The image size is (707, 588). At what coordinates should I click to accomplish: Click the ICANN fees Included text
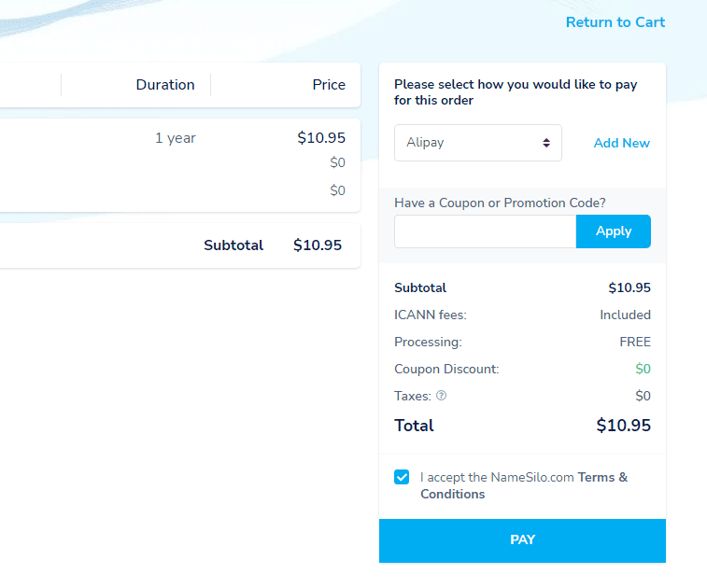[625, 315]
